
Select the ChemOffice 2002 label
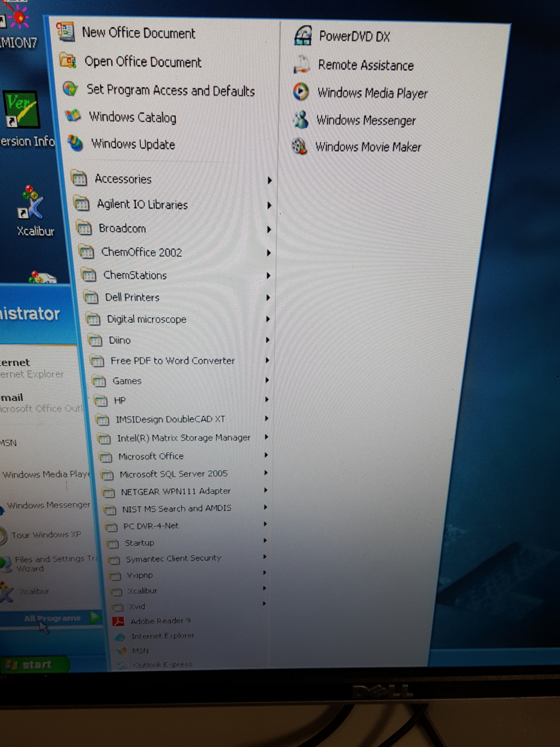[x=142, y=252]
